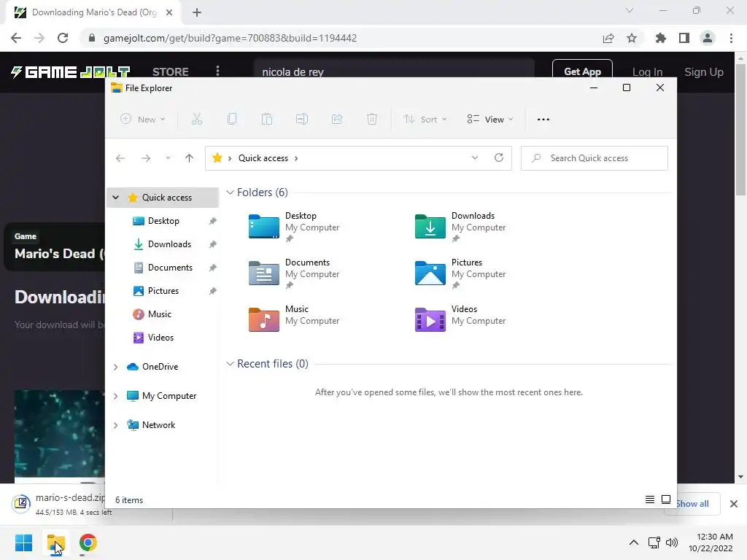Collapse the Folders (6) group

point(230,192)
